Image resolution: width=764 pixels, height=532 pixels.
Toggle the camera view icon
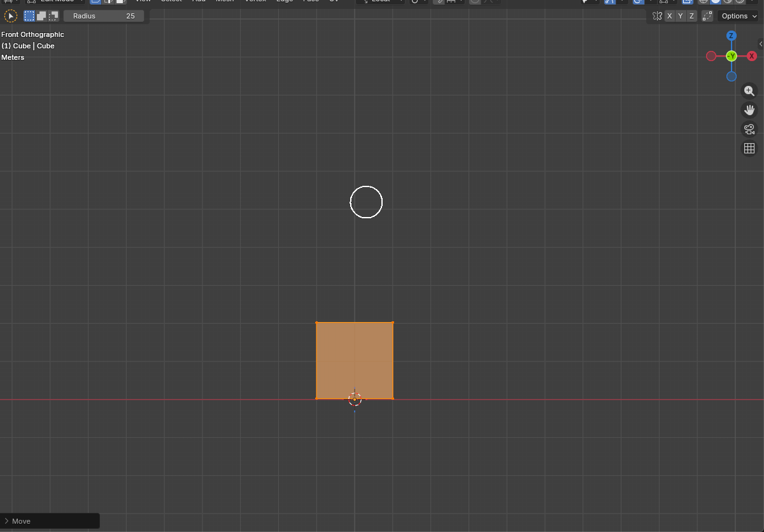pos(749,129)
